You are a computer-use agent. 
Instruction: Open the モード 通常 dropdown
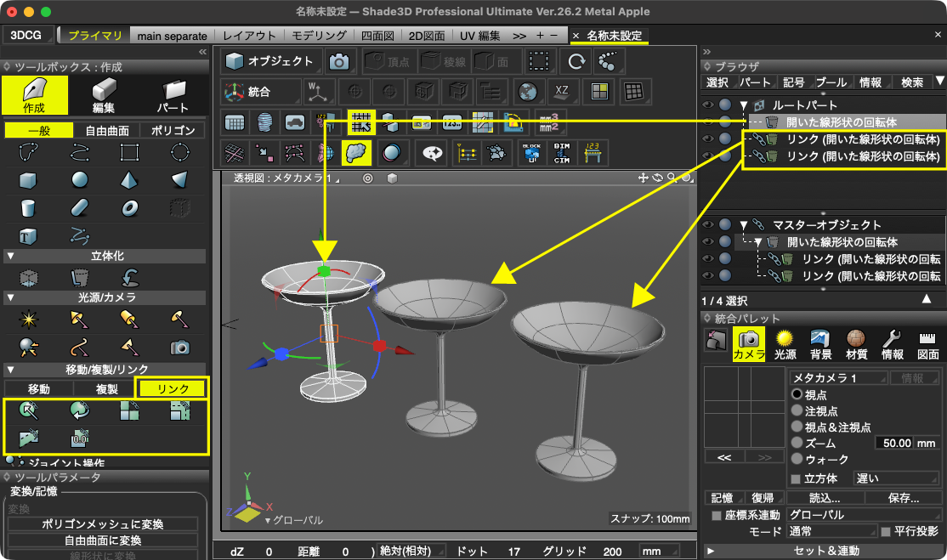tap(831, 532)
